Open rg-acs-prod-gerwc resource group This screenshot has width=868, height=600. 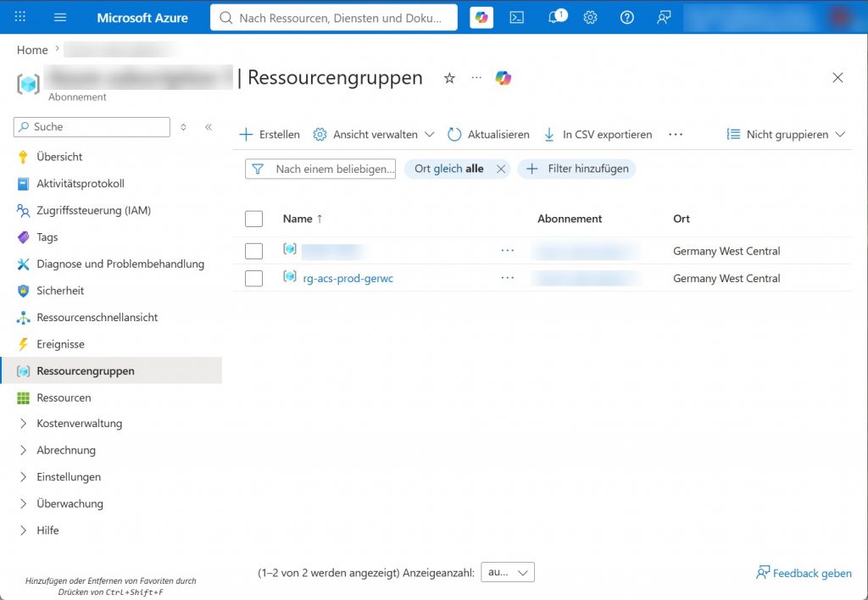point(348,279)
